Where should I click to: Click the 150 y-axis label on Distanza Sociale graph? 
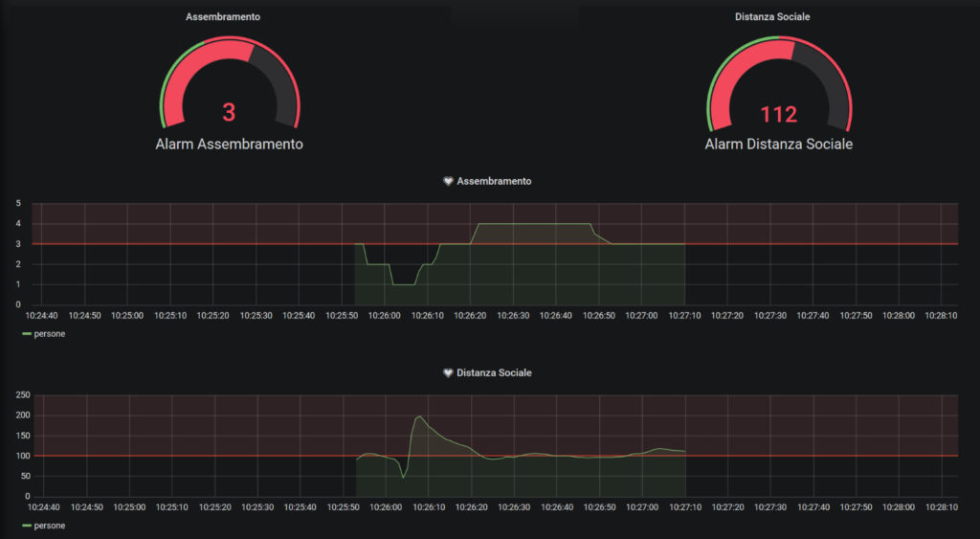tap(23, 436)
